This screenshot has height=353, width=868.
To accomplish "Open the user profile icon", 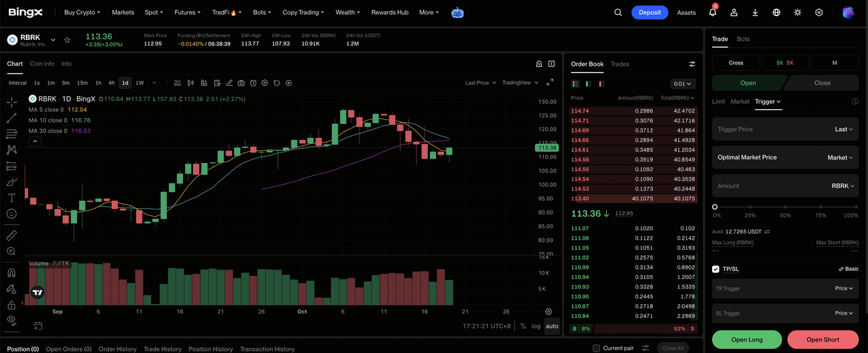I will (734, 12).
